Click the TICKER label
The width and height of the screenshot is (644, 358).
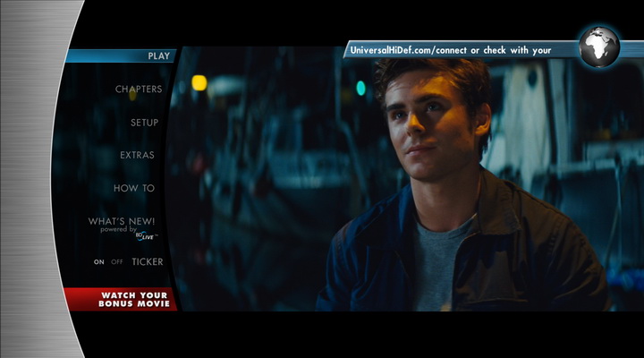tap(148, 262)
